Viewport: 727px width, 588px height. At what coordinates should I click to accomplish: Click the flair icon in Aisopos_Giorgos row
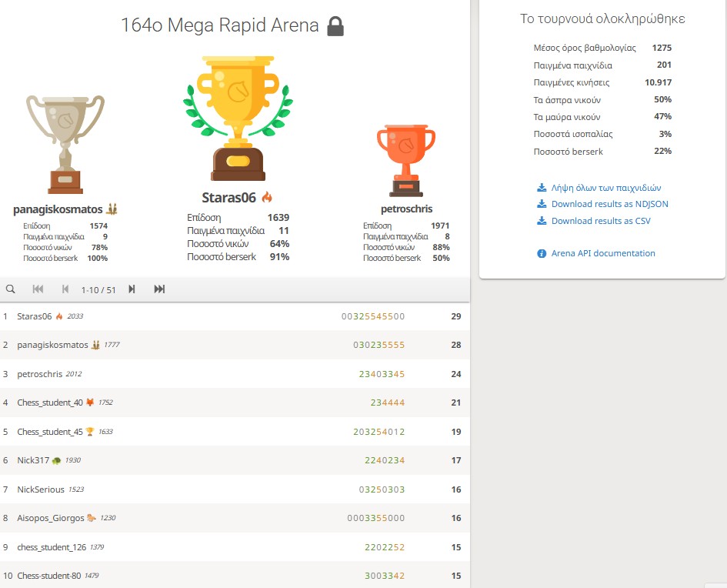coord(92,517)
